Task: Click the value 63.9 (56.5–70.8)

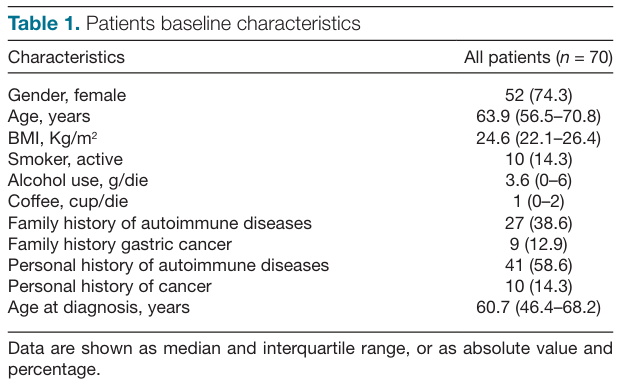Action: [538, 116]
